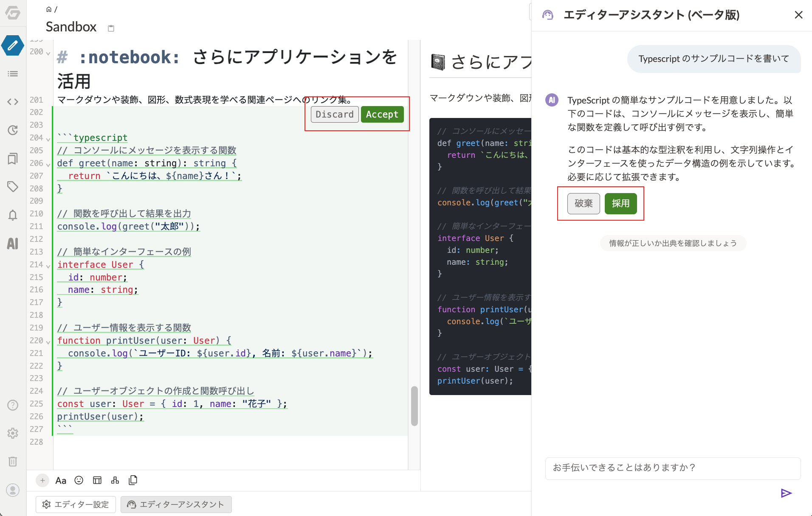This screenshot has width=812, height=516.
Task: Collapse the fold arrow at line 204
Action: [48, 139]
